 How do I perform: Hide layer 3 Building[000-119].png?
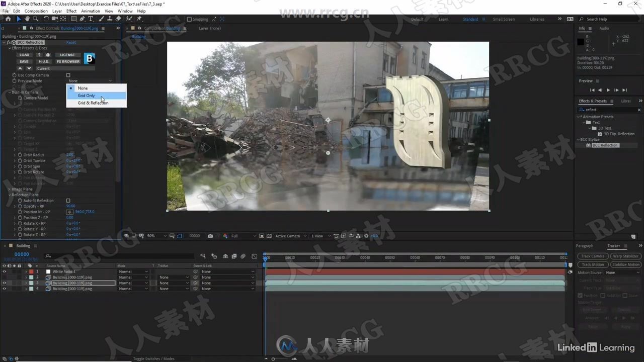(x=4, y=283)
